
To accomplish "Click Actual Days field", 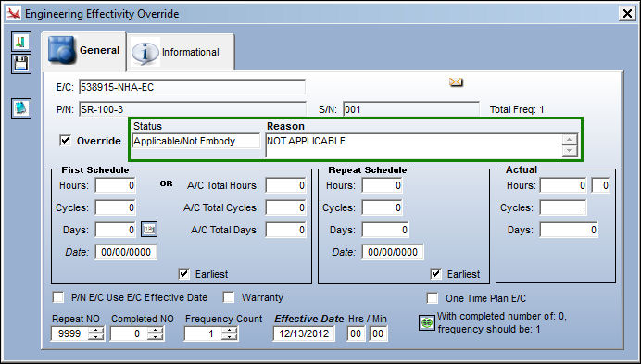I will (569, 230).
